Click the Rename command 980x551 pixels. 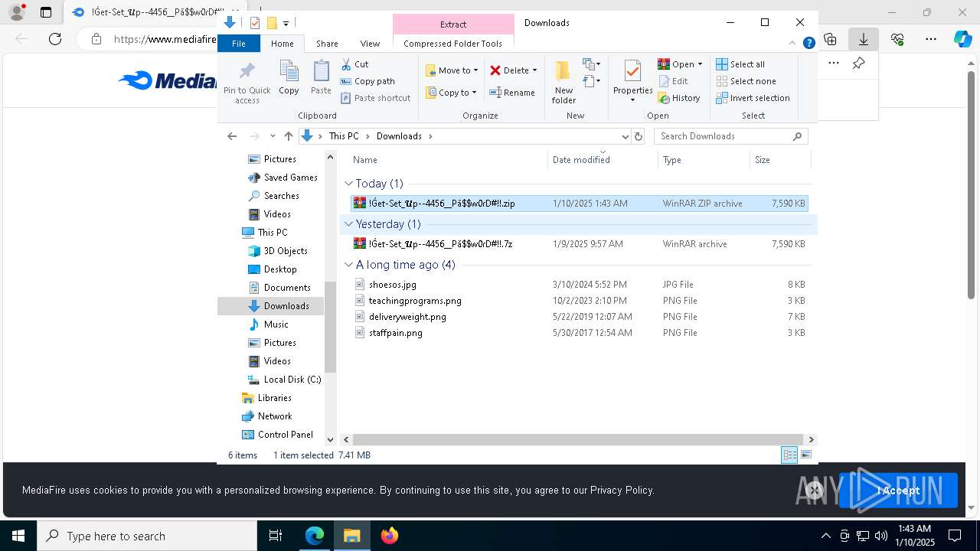pos(512,93)
